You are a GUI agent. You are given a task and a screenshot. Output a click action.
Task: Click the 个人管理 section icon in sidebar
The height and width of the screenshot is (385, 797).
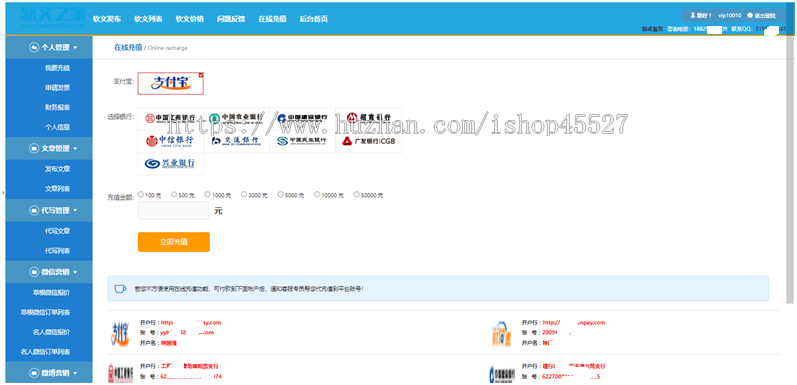point(34,48)
